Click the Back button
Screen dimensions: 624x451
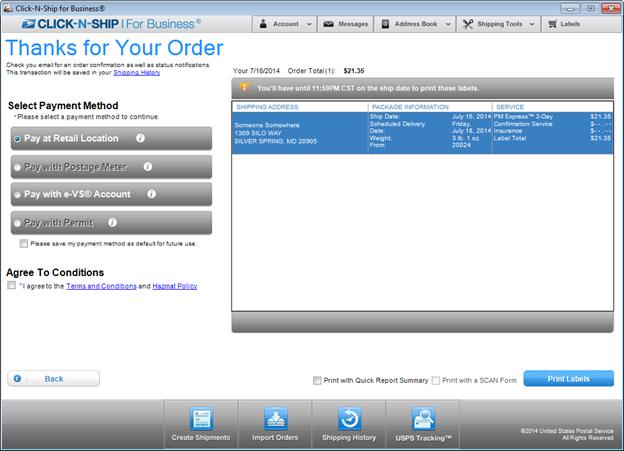tap(53, 379)
